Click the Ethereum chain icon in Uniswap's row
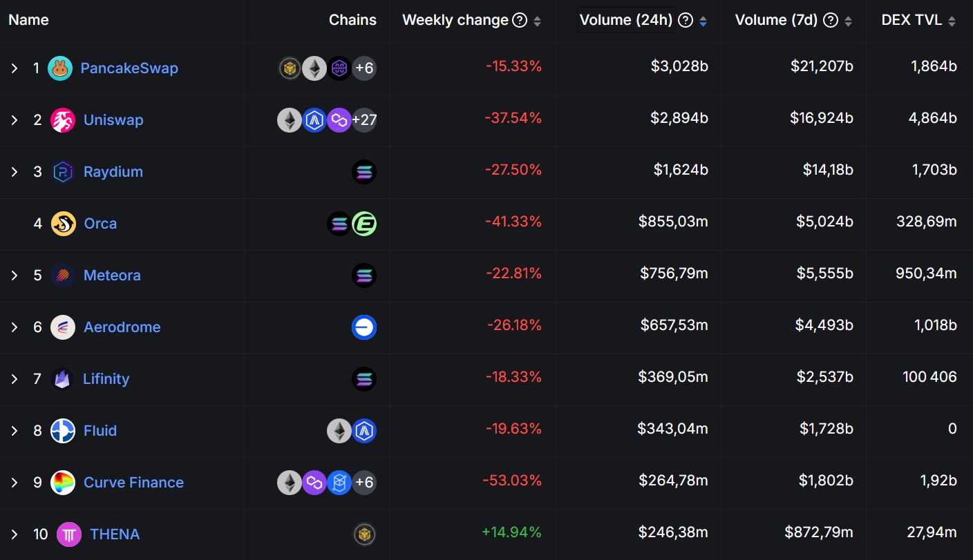The height and width of the screenshot is (560, 973). (x=290, y=119)
